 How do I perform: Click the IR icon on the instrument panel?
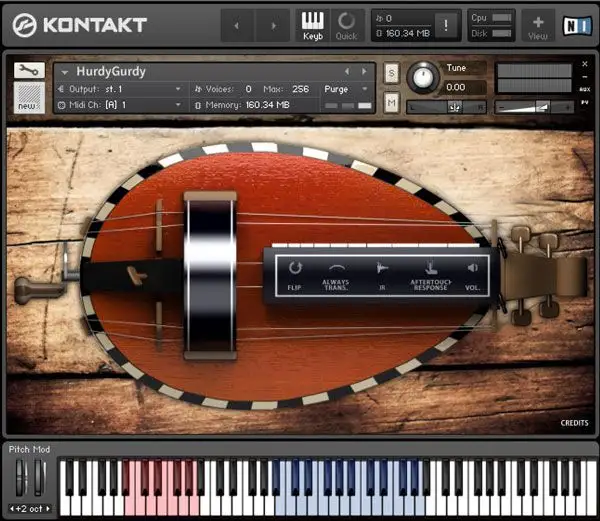(384, 268)
